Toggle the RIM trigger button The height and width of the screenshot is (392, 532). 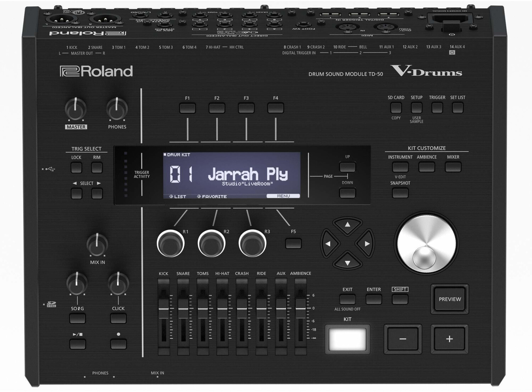[96, 168]
